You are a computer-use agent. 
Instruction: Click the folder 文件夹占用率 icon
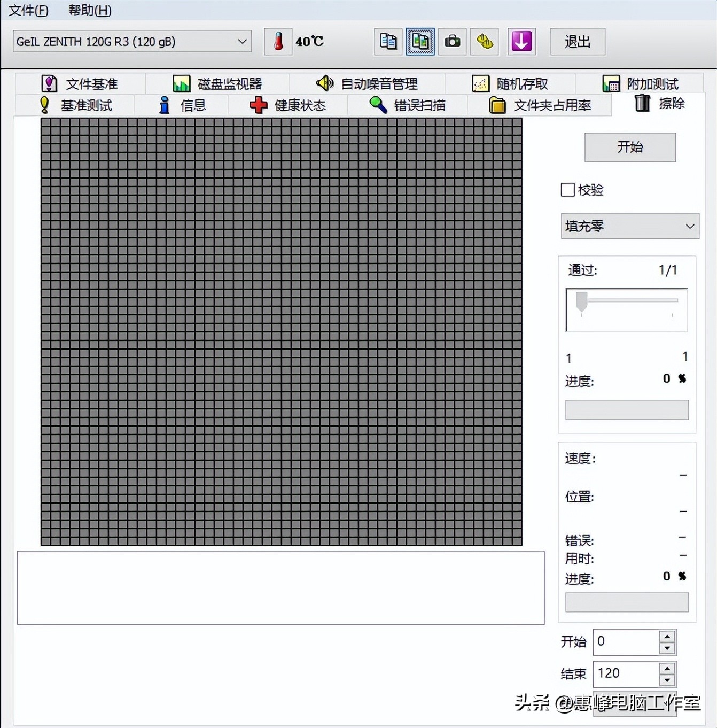click(x=497, y=105)
